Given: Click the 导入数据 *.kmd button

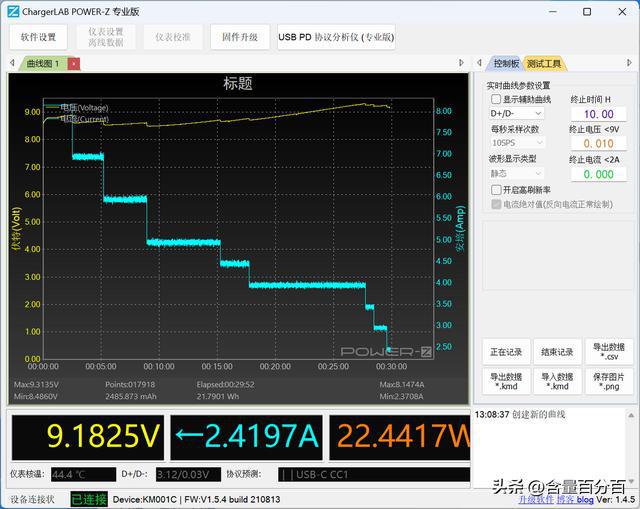Looking at the screenshot, I should 557,381.
